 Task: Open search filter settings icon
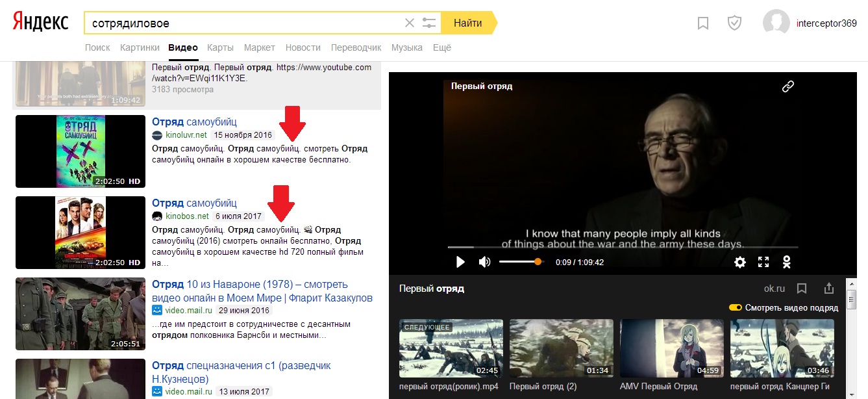(429, 23)
